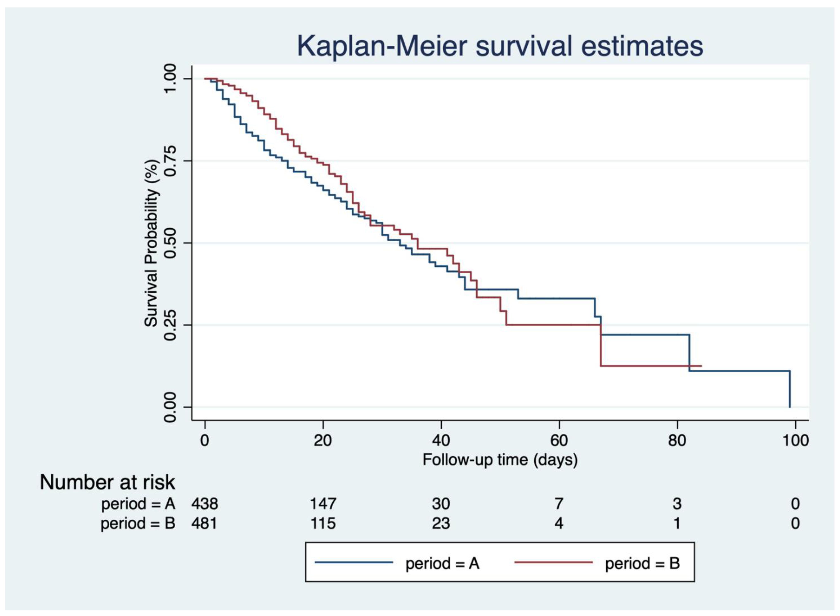
Task: Select the "period = B" legend label
Action: click(x=642, y=563)
